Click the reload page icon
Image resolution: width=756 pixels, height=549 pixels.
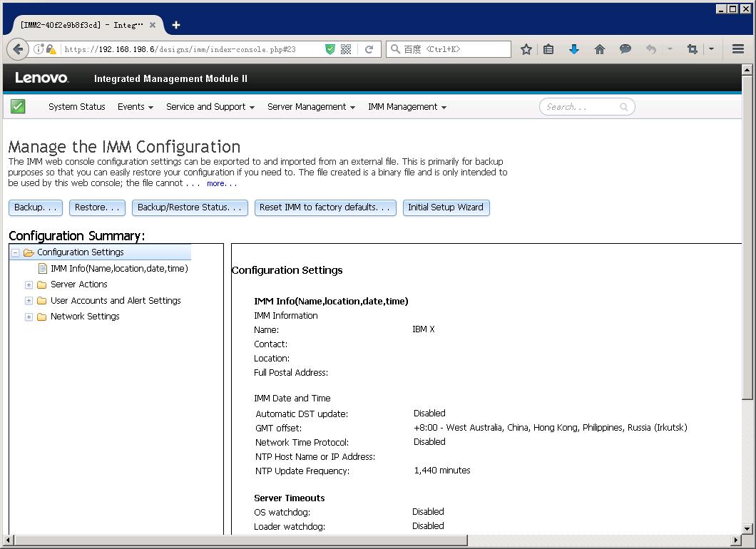369,49
